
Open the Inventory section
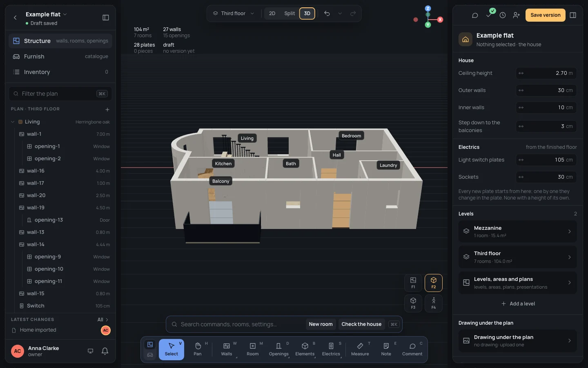(60, 72)
